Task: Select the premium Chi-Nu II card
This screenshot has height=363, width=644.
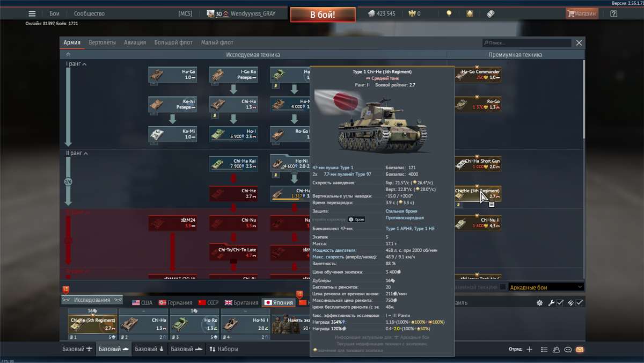Action: click(x=478, y=223)
